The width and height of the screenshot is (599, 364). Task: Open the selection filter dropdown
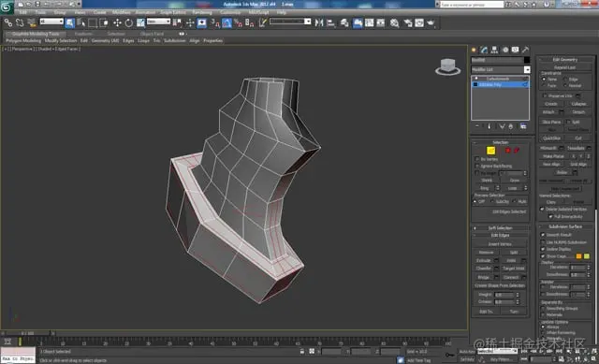[51, 22]
